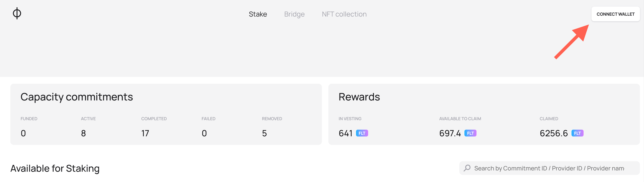Click the FLT badge beside the 697.4 amount
Viewport: 644px width, 182px height.
pyautogui.click(x=471, y=133)
